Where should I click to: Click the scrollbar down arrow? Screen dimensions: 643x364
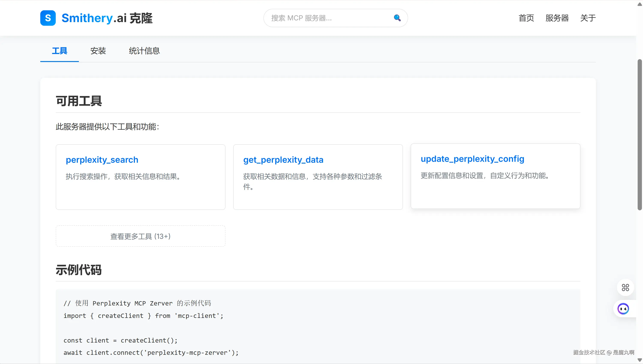click(640, 360)
